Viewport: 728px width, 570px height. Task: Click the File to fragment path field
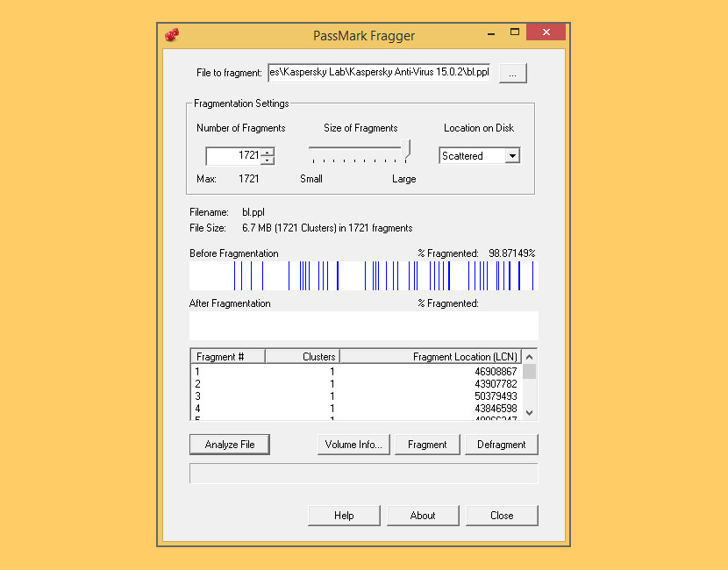coord(379,73)
